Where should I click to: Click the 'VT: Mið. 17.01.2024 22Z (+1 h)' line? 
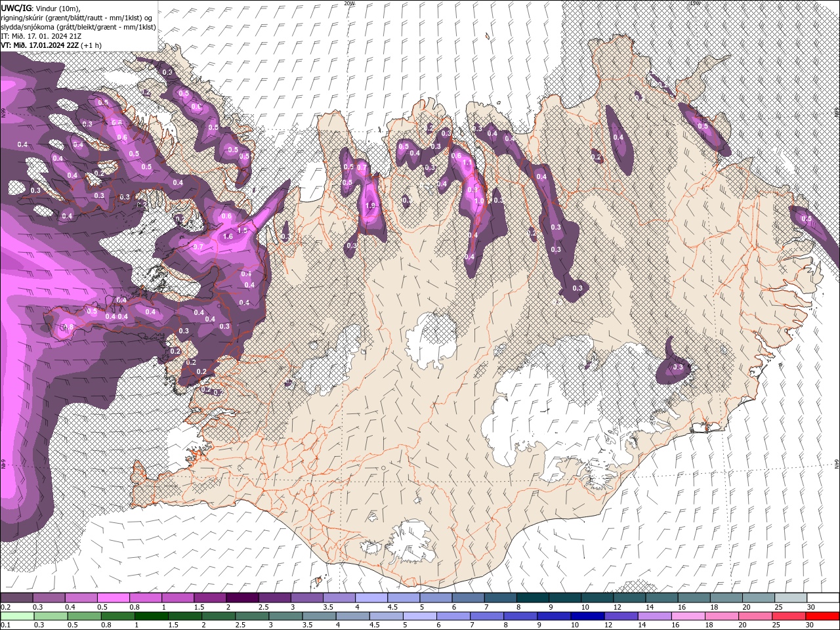tap(51, 45)
